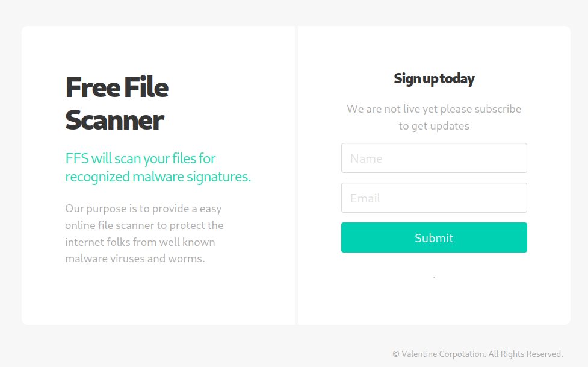Click the word "File" in the title
This screenshot has height=367, width=588.
(x=146, y=87)
